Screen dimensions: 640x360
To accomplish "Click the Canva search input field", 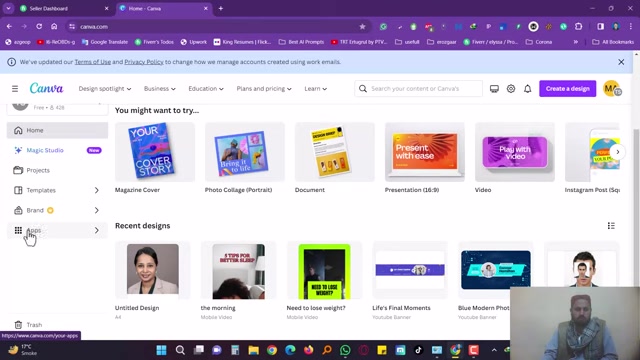I will coord(418,89).
